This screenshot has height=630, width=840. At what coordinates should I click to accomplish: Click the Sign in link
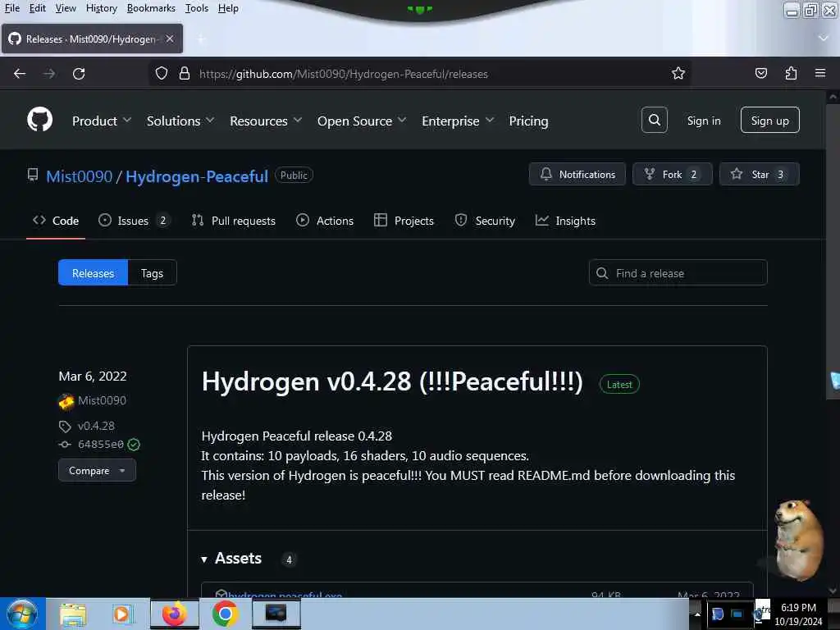[x=703, y=121]
